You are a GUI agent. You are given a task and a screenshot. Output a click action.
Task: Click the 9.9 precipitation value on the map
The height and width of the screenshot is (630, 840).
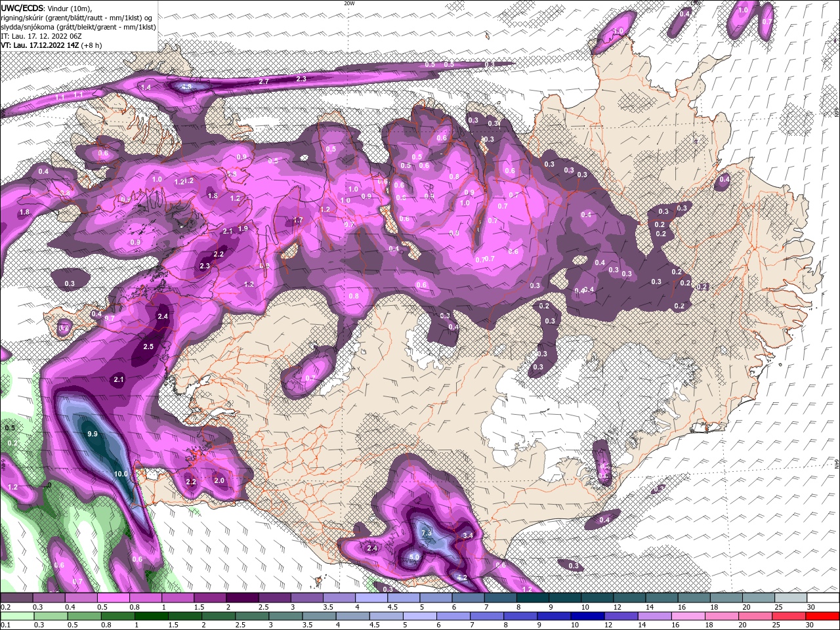point(93,434)
